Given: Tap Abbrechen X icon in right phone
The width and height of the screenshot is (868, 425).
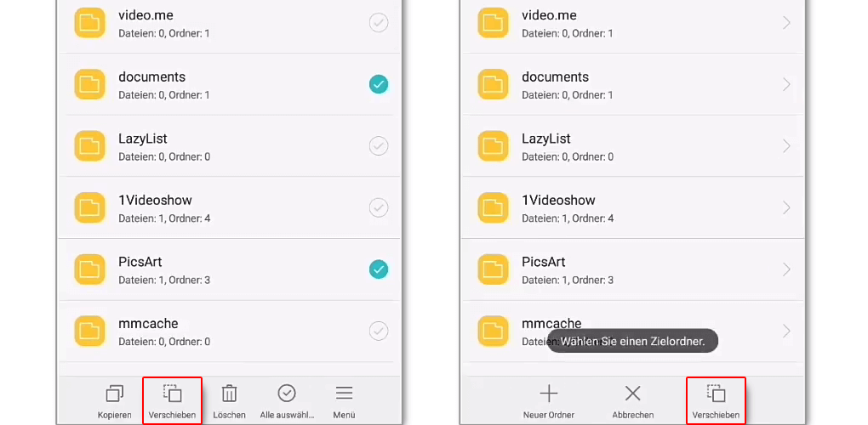Looking at the screenshot, I should coord(633,394).
